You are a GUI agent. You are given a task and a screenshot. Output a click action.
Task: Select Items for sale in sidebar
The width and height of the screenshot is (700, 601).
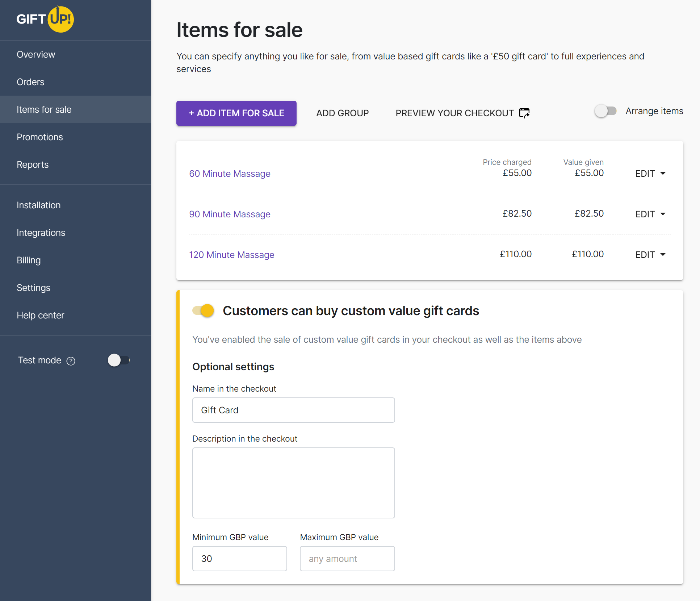click(75, 109)
